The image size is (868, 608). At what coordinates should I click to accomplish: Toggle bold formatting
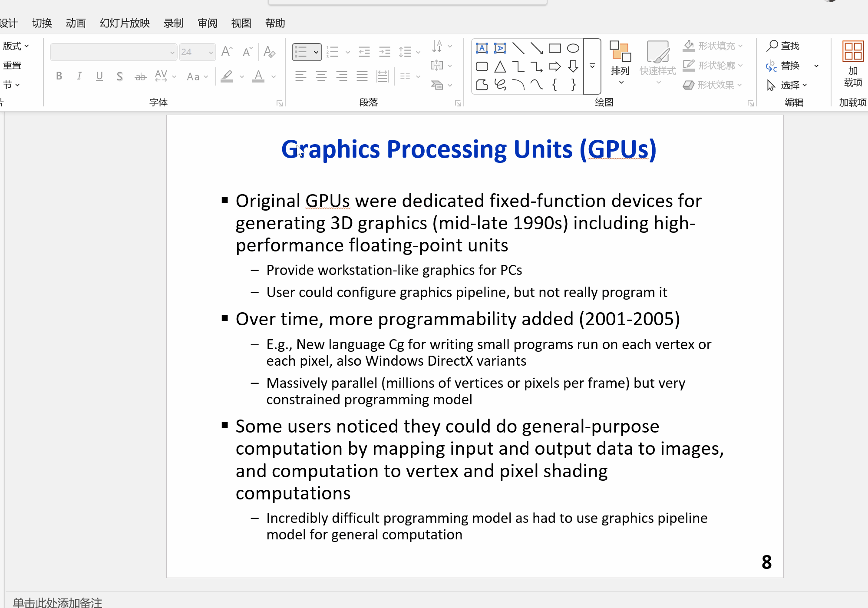[x=59, y=76]
